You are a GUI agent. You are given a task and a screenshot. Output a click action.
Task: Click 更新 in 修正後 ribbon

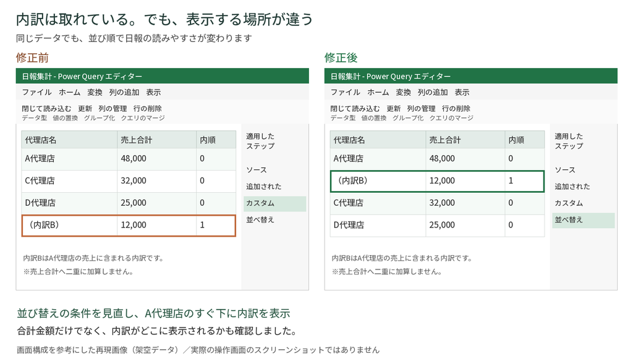click(x=393, y=109)
